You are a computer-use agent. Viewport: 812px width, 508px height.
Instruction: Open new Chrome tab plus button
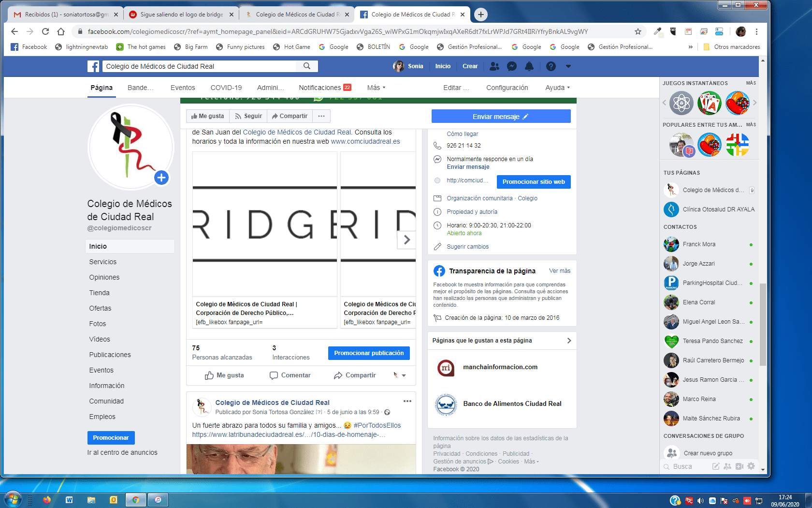click(x=480, y=15)
